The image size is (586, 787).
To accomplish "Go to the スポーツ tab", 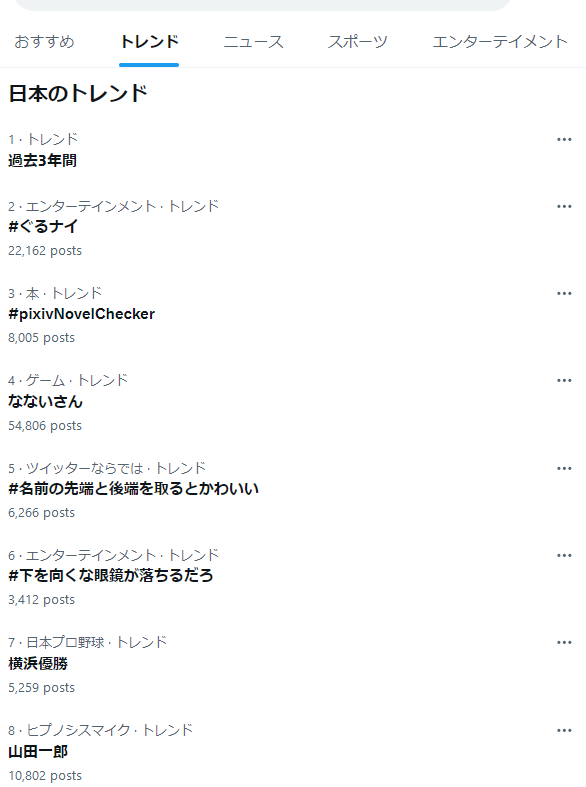I will [358, 42].
